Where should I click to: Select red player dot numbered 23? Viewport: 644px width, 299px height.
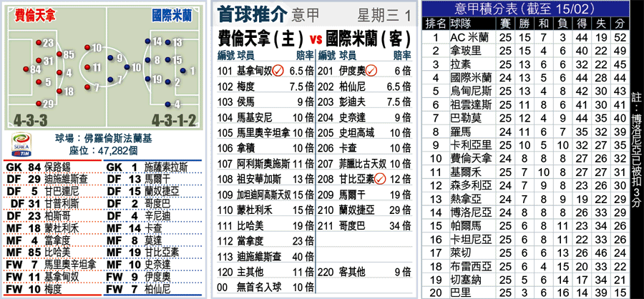point(39,43)
